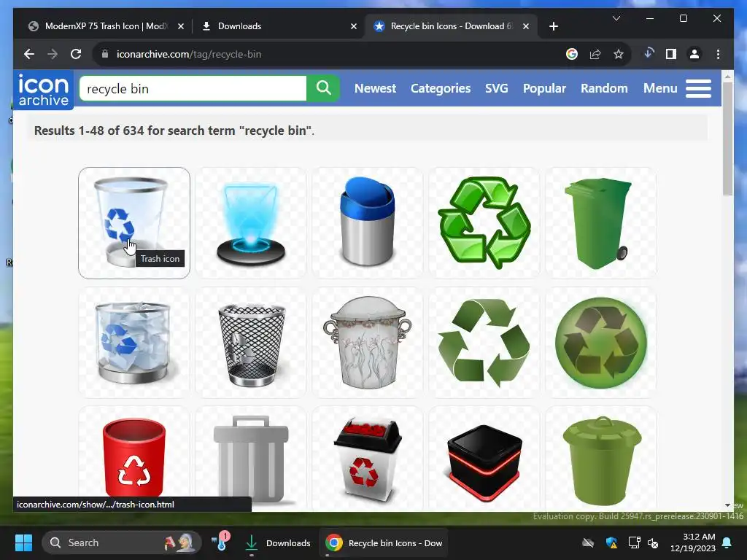Click the taskbar Search box

(x=122, y=542)
